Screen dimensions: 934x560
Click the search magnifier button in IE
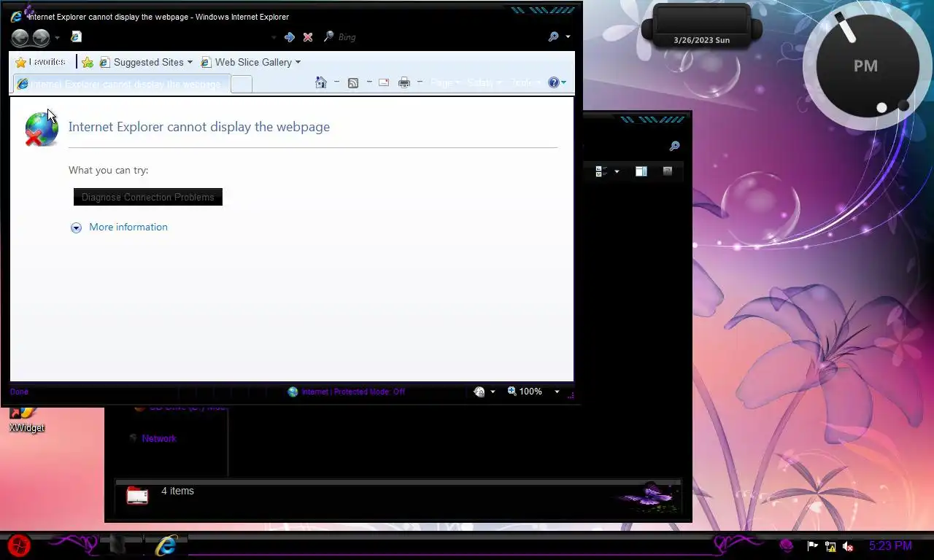(x=554, y=37)
